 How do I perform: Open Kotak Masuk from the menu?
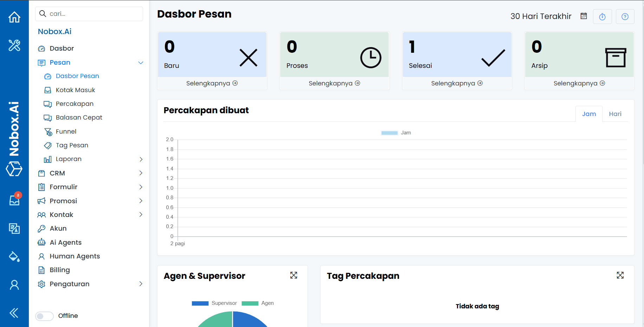click(x=75, y=90)
